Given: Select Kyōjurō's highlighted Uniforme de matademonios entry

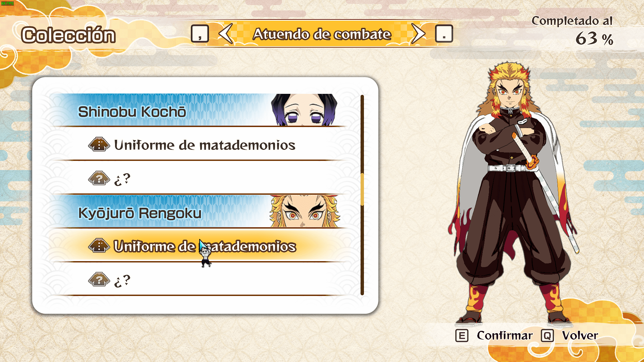Looking at the screenshot, I should 200,246.
